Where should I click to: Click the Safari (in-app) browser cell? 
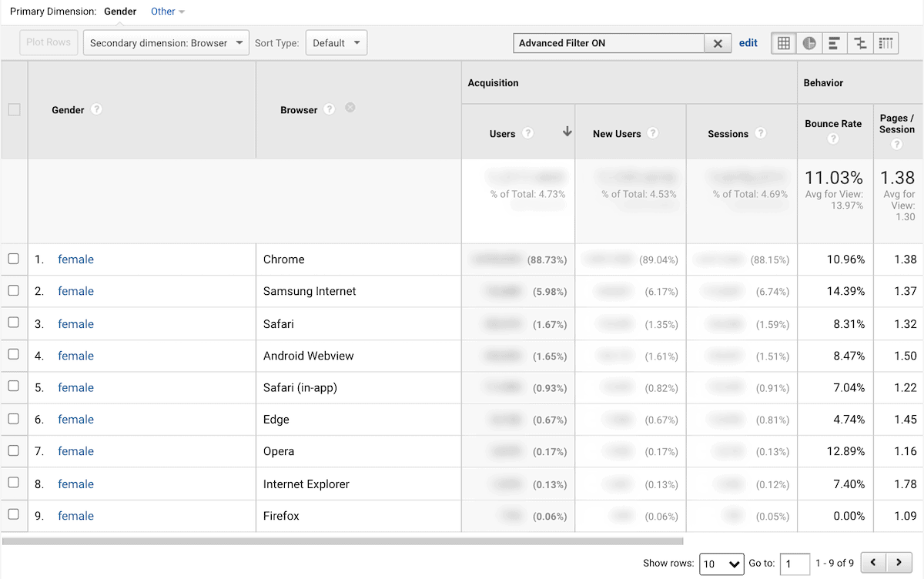point(300,387)
